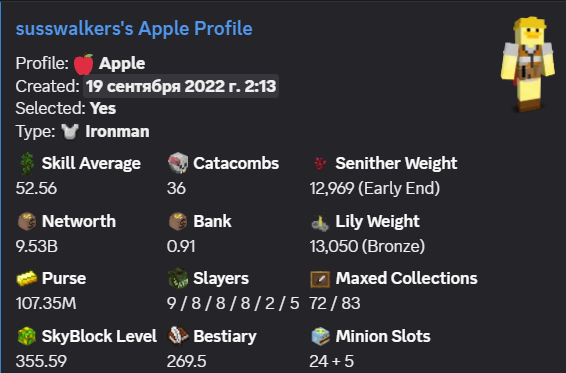Click the Bestiary book icon

pyautogui.click(x=178, y=336)
